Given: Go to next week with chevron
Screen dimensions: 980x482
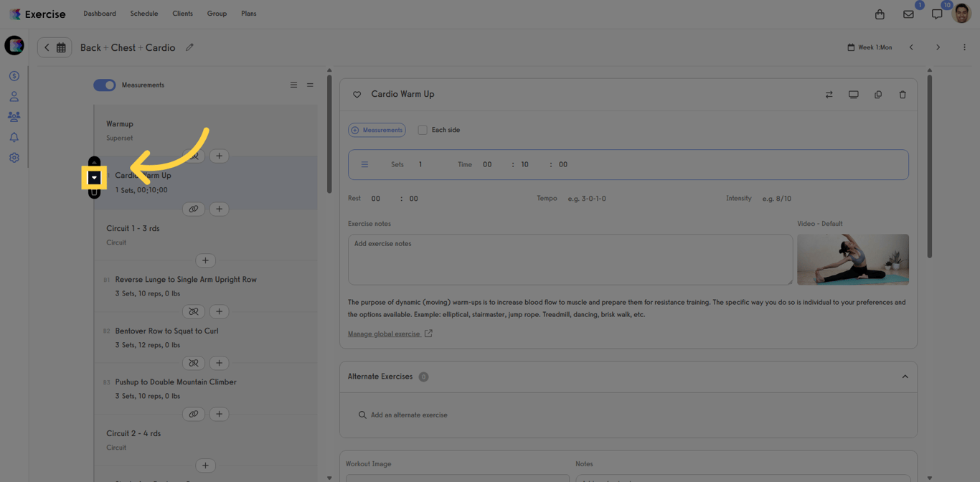Looking at the screenshot, I should [938, 47].
